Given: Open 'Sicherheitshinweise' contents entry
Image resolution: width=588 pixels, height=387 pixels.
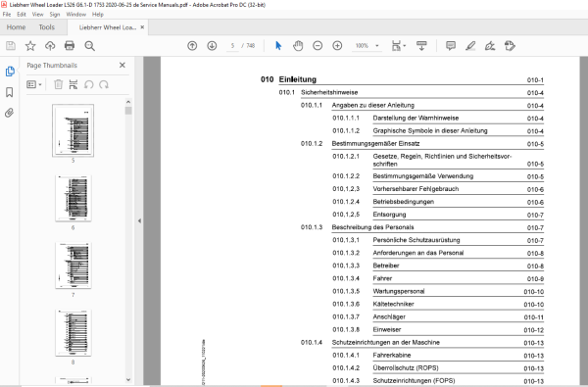Looking at the screenshot, I should (329, 92).
